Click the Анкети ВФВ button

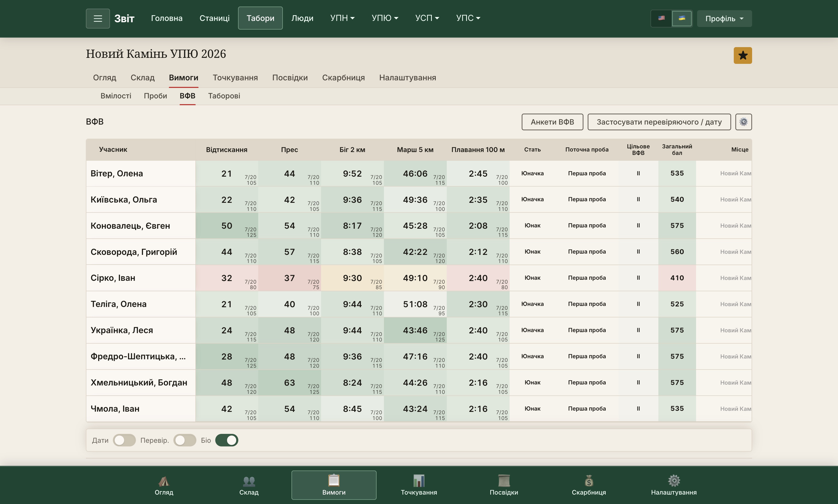(552, 122)
